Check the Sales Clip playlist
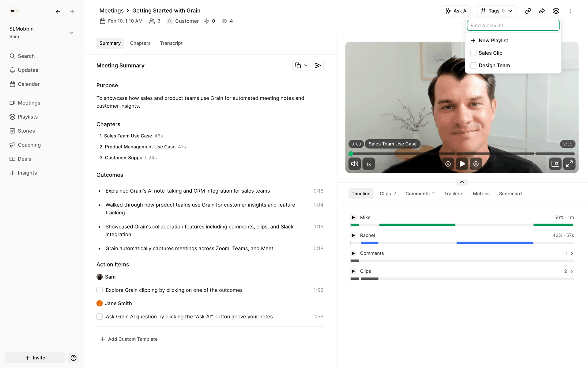 (x=473, y=53)
